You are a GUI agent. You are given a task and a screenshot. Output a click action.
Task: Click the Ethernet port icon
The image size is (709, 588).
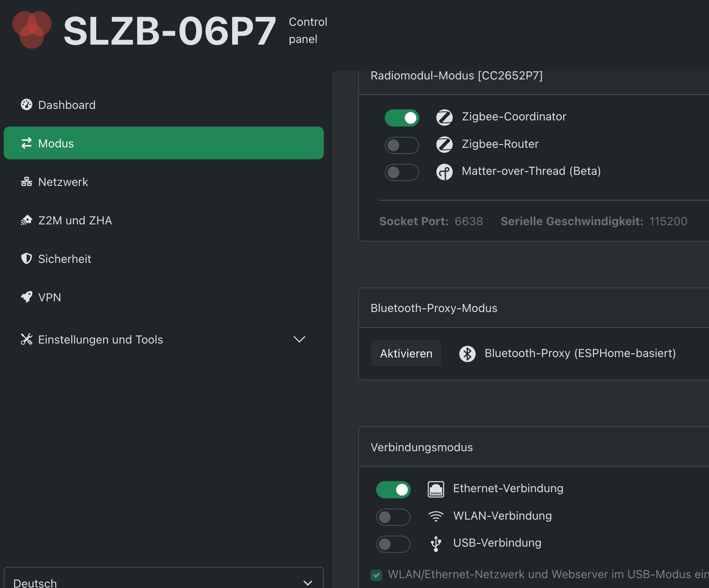pos(436,489)
